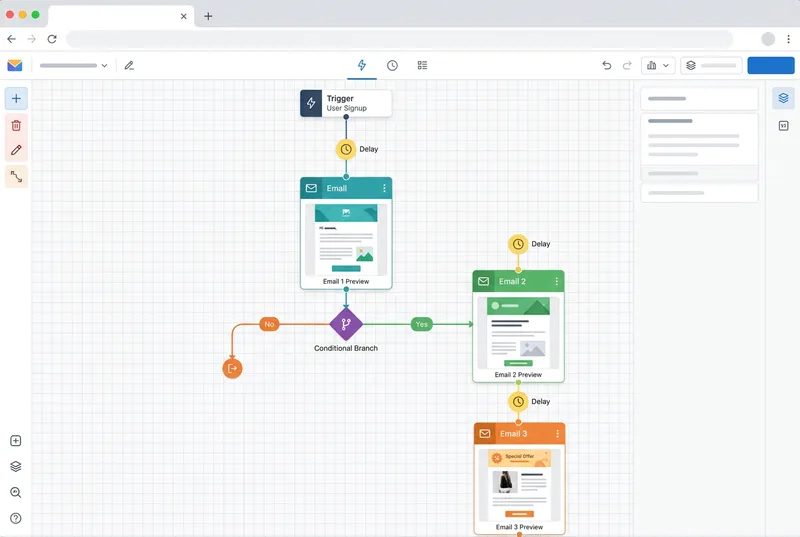Screen dimensions: 800x537
Task: Expand the chart view dropdown
Action: (658, 65)
